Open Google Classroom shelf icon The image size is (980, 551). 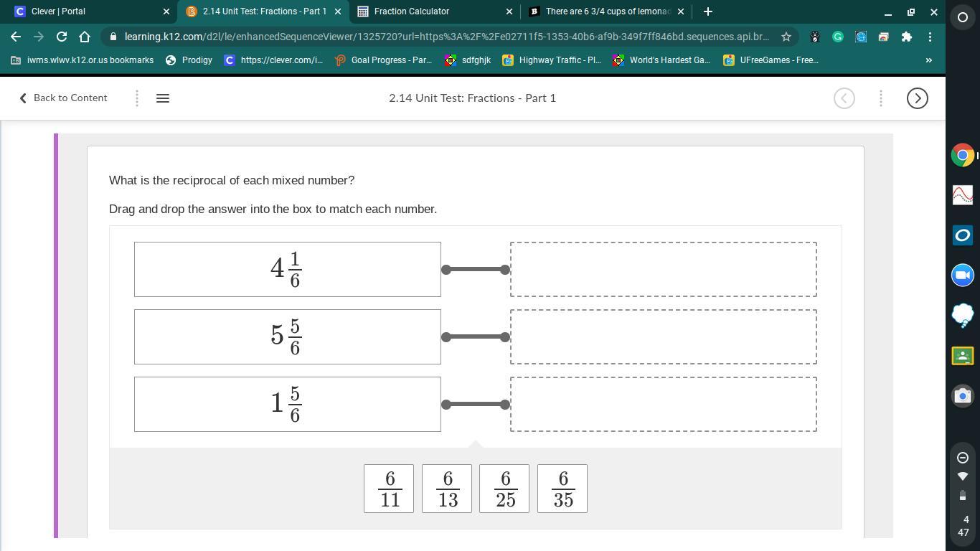(x=962, y=355)
